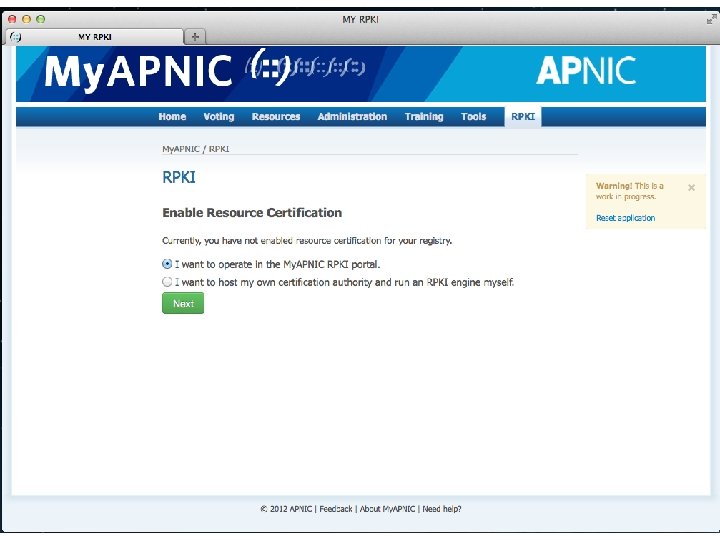Open the Administration menu
Image resolution: width=720 pixels, height=540 pixels.
352,117
